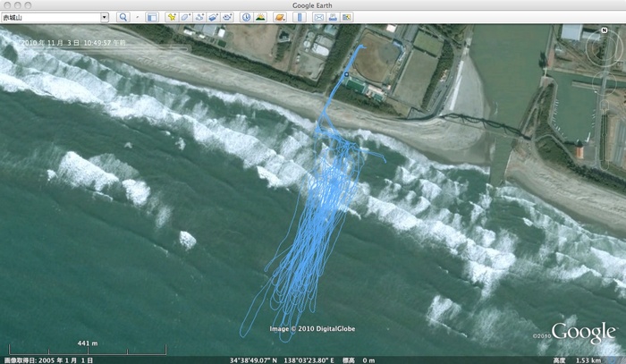Toggle the sidebar panel visibility
The height and width of the screenshot is (364, 626).
click(x=151, y=17)
